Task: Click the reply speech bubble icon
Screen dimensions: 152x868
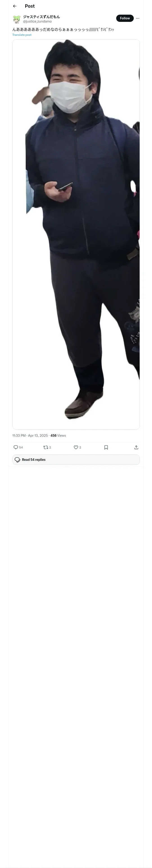Action: (16, 447)
